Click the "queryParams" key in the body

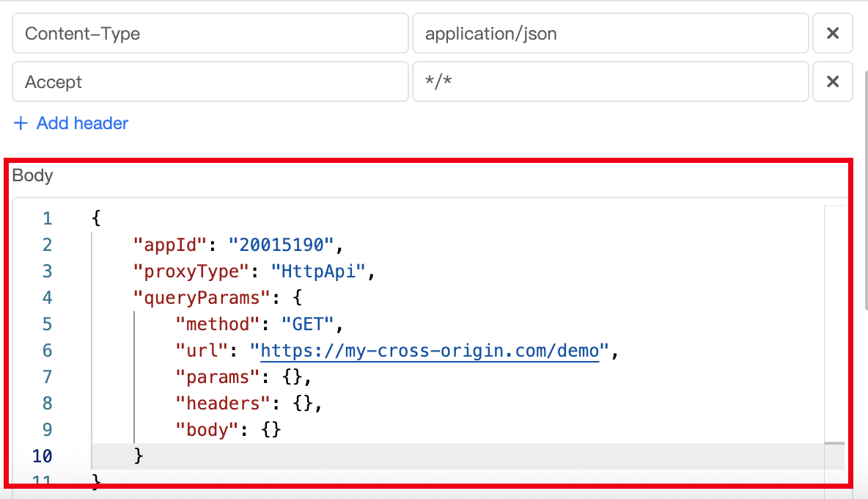pos(196,298)
